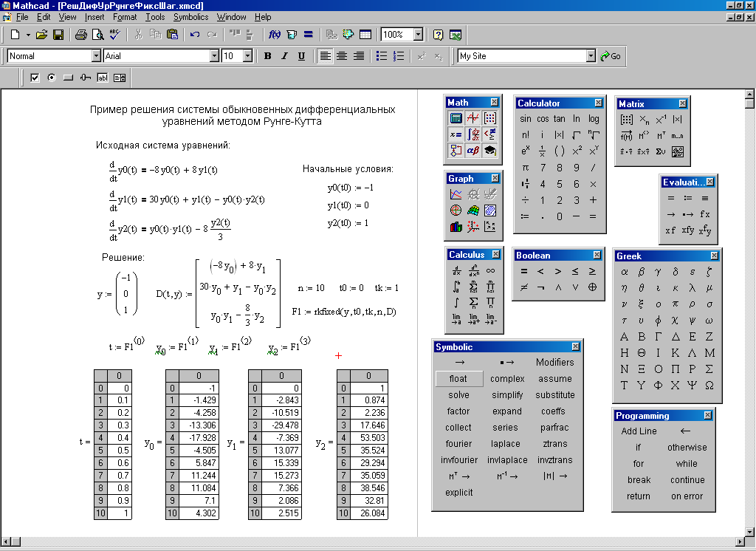Open the Programming palette from Math toolbar
Image resolution: width=756 pixels, height=551 pixels.
456,151
